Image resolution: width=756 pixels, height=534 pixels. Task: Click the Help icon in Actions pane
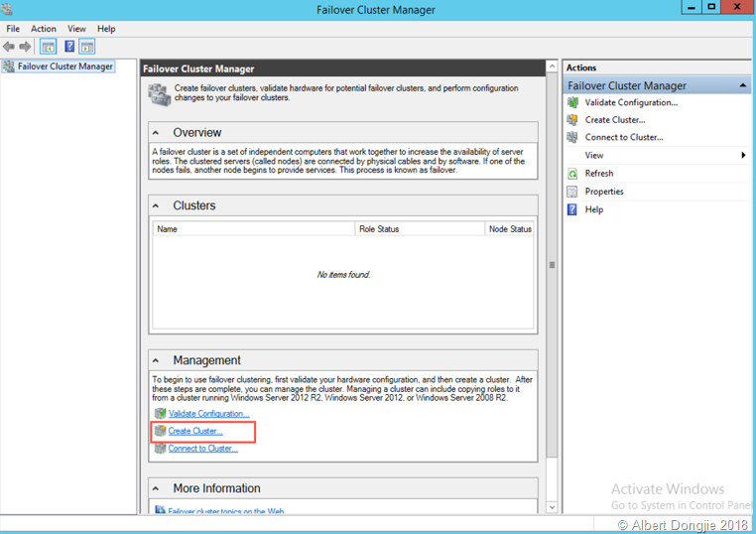point(572,209)
